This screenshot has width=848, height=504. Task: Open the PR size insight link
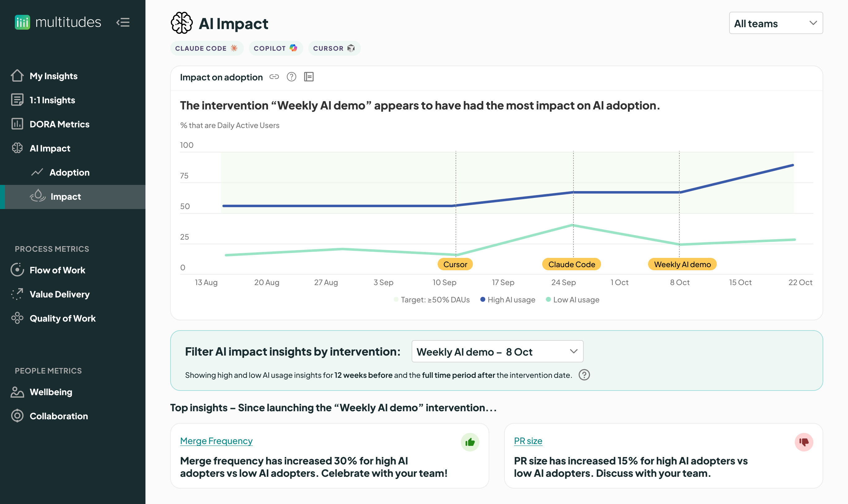coord(528,441)
